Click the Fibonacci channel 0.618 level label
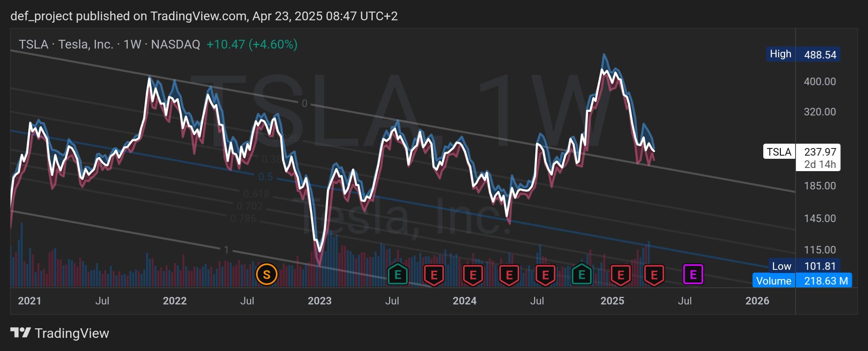The image size is (868, 351). tap(256, 194)
